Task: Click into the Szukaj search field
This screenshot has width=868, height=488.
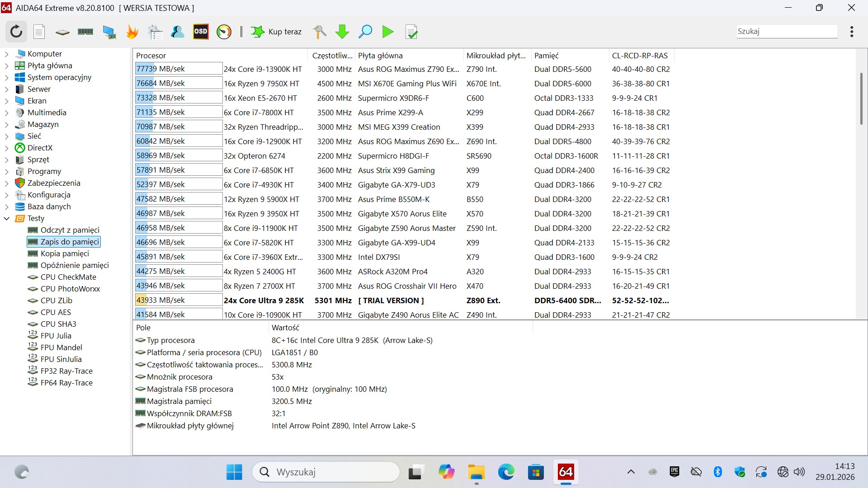Action: tap(786, 31)
